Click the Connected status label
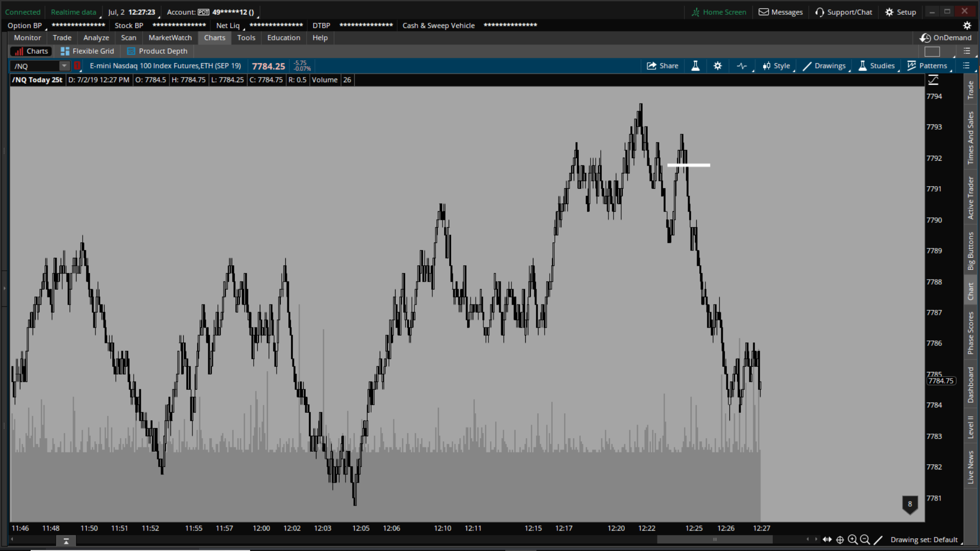Viewport: 980px width, 551px height. [23, 12]
